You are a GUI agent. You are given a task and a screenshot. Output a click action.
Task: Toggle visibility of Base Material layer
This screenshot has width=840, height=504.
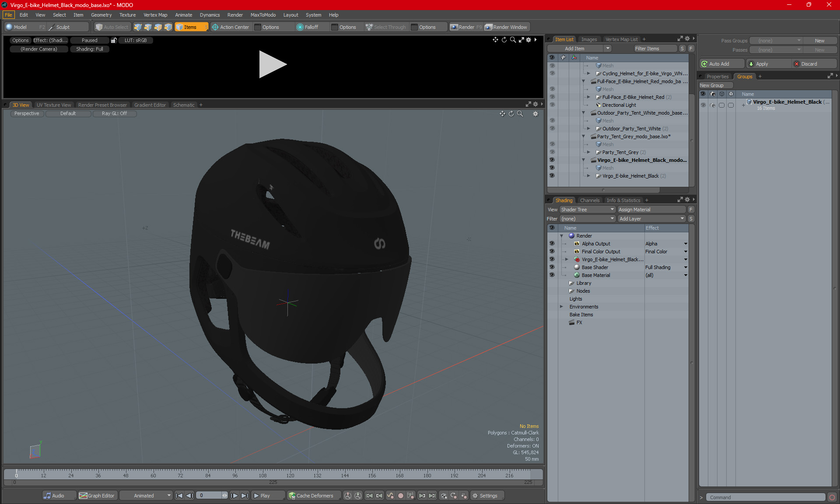[552, 275]
